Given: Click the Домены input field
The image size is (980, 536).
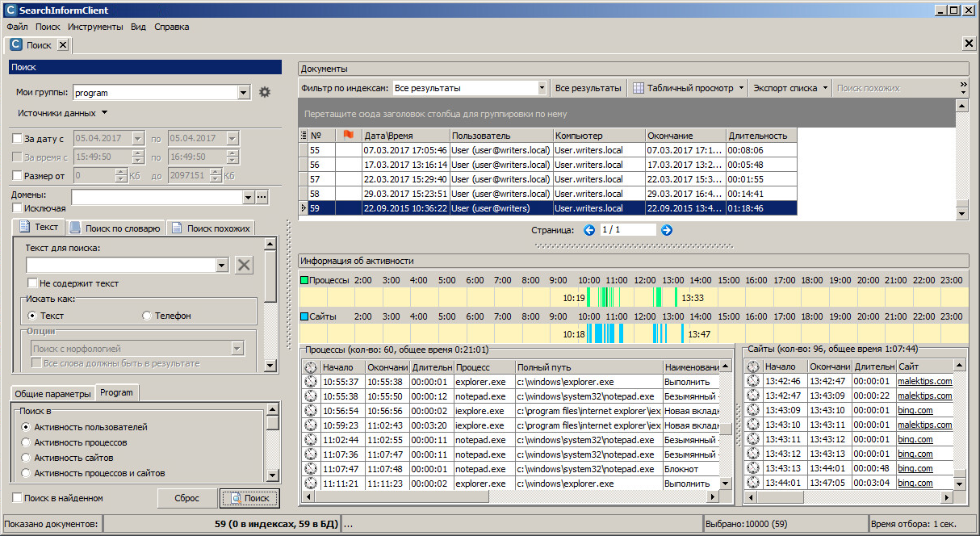Looking at the screenshot, I should point(157,197).
